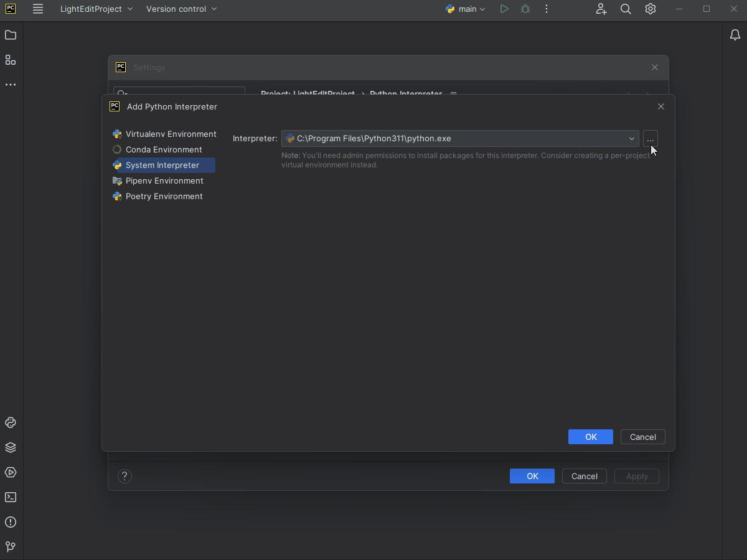Open the Problems tool window
The width and height of the screenshot is (747, 560).
point(11,522)
